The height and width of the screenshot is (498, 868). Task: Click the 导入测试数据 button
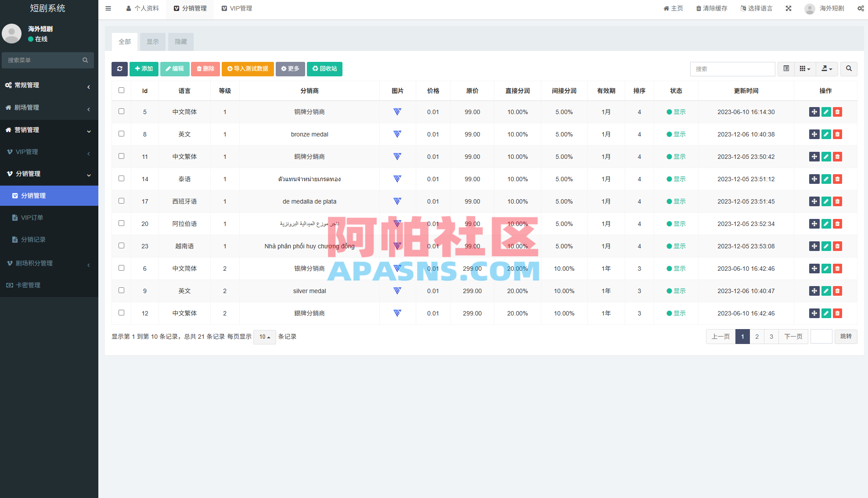pos(248,69)
